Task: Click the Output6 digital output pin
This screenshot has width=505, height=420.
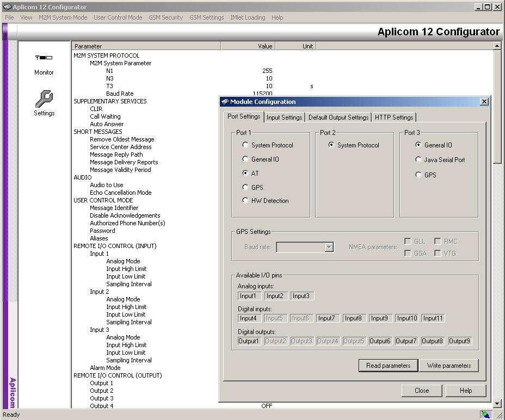Action: (380, 341)
